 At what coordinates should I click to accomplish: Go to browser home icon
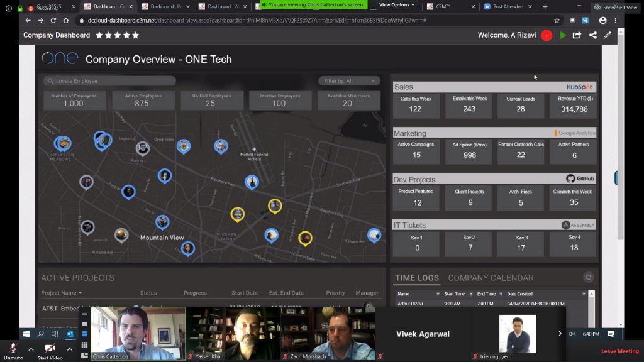[x=65, y=20]
